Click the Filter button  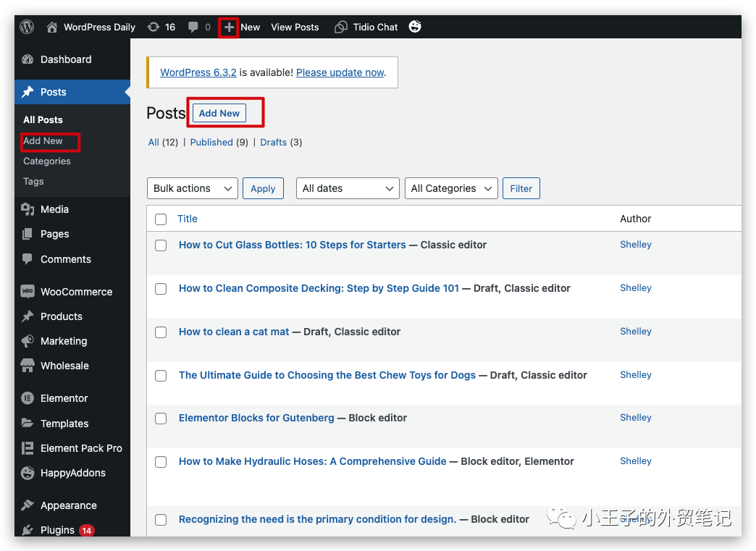click(x=521, y=188)
